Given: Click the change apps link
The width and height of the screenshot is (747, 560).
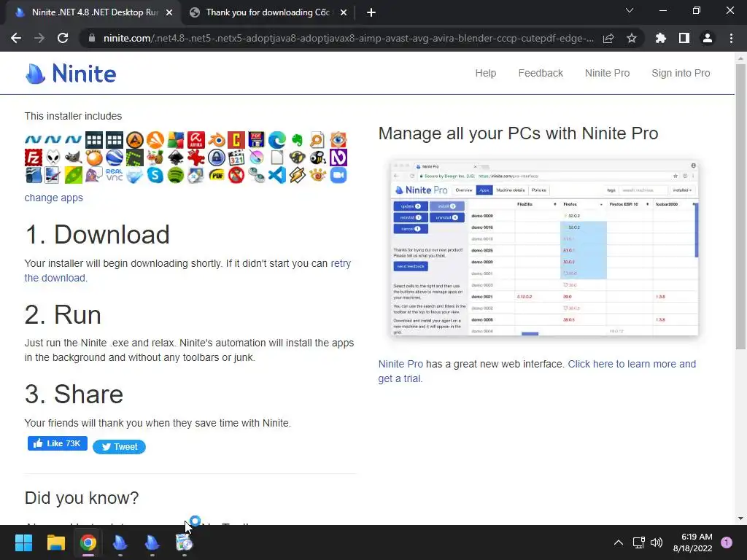Looking at the screenshot, I should pyautogui.click(x=54, y=198).
